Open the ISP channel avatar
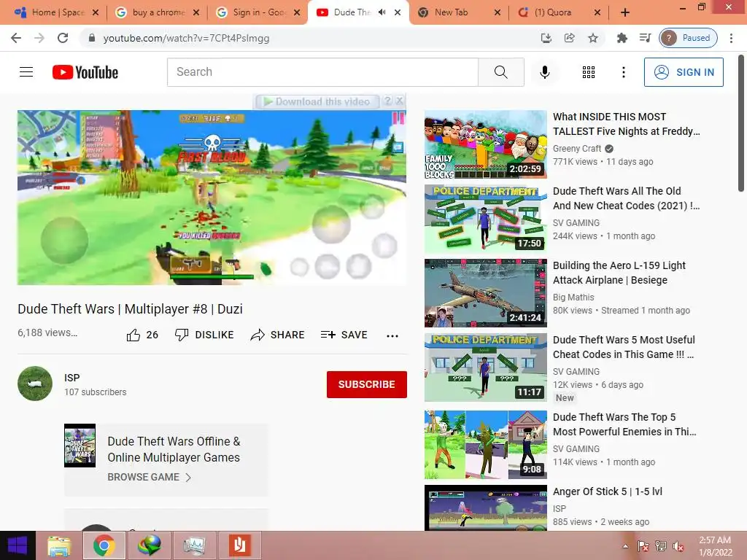 pyautogui.click(x=35, y=384)
